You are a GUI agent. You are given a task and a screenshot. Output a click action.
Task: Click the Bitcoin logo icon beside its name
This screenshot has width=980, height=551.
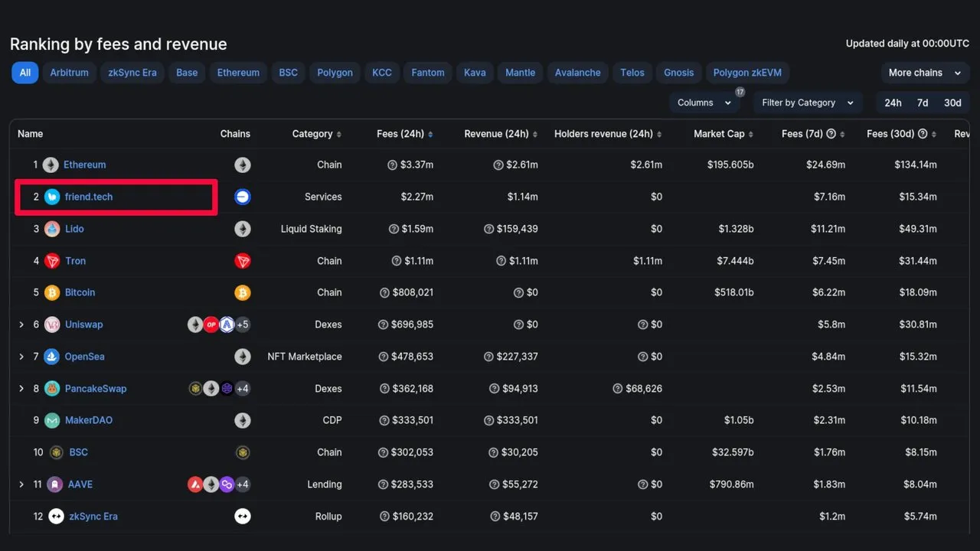(x=52, y=292)
